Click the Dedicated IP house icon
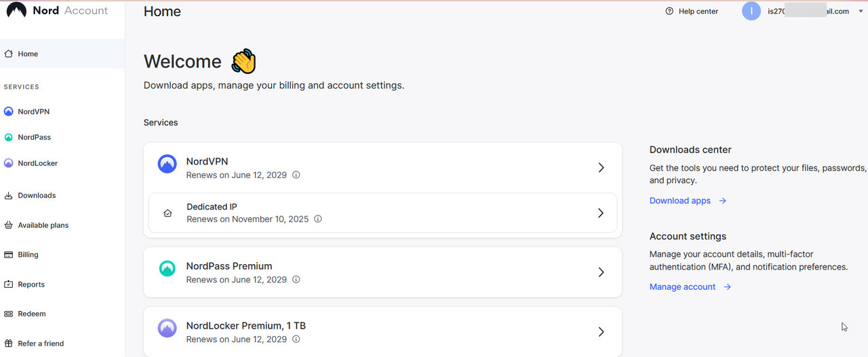Image resolution: width=868 pixels, height=357 pixels. [168, 213]
